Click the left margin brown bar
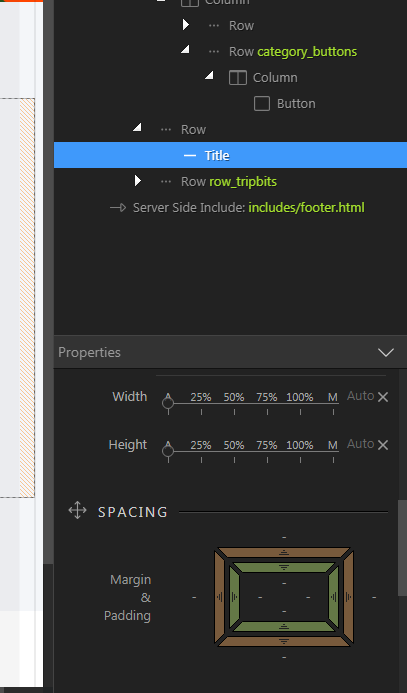The image size is (407, 693). 220,597
